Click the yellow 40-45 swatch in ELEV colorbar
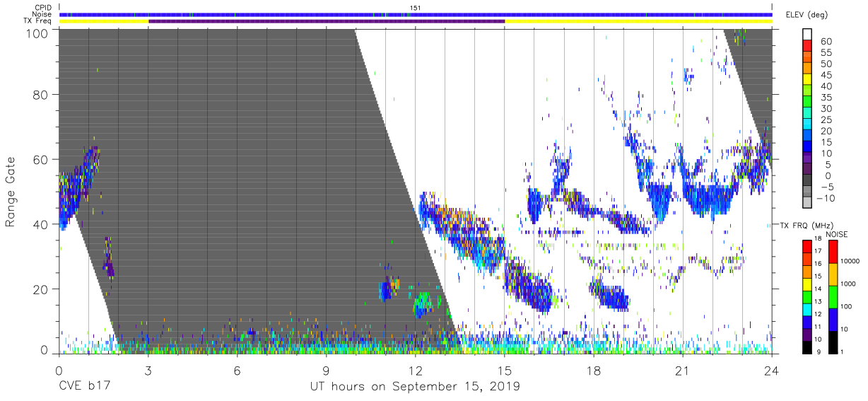 807,79
